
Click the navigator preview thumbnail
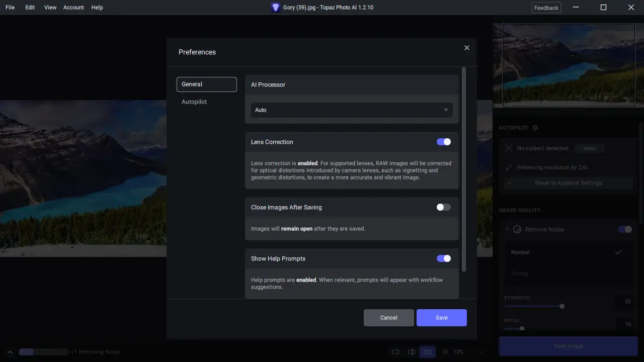click(569, 65)
